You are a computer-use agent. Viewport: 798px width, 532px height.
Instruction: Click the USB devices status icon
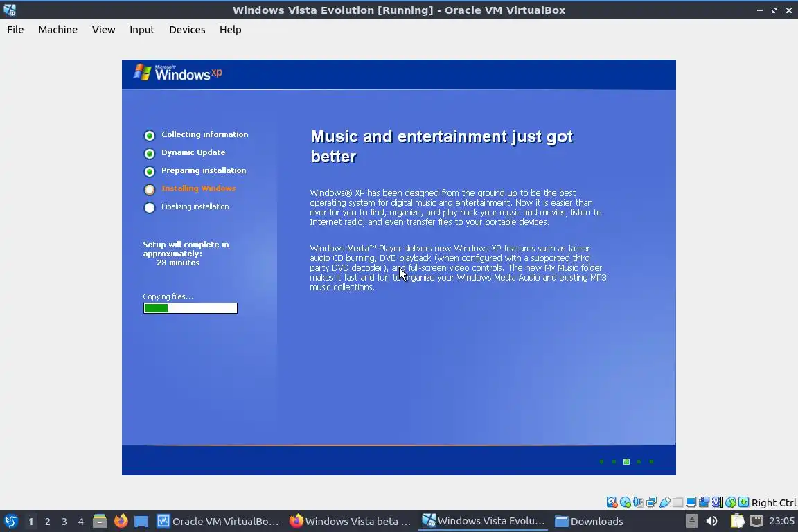tap(665, 502)
